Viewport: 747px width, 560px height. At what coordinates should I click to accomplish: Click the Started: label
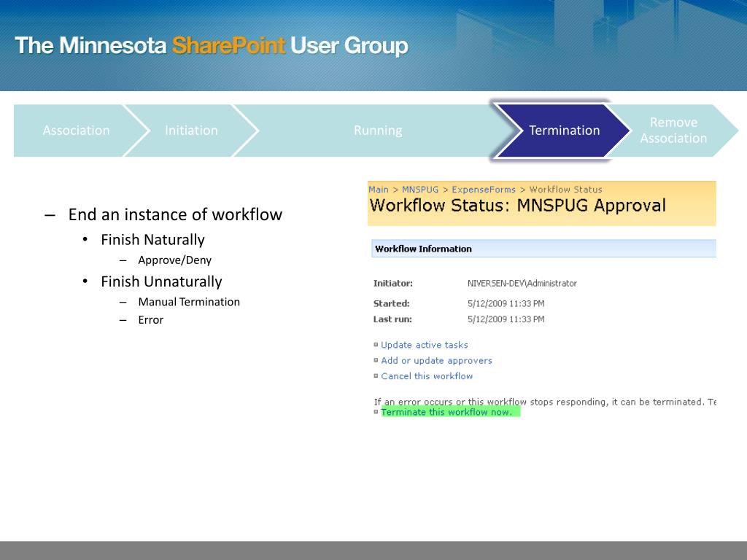pyautogui.click(x=391, y=304)
